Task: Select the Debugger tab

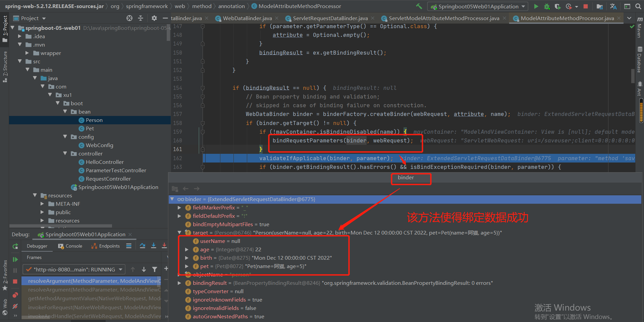Action: point(37,246)
